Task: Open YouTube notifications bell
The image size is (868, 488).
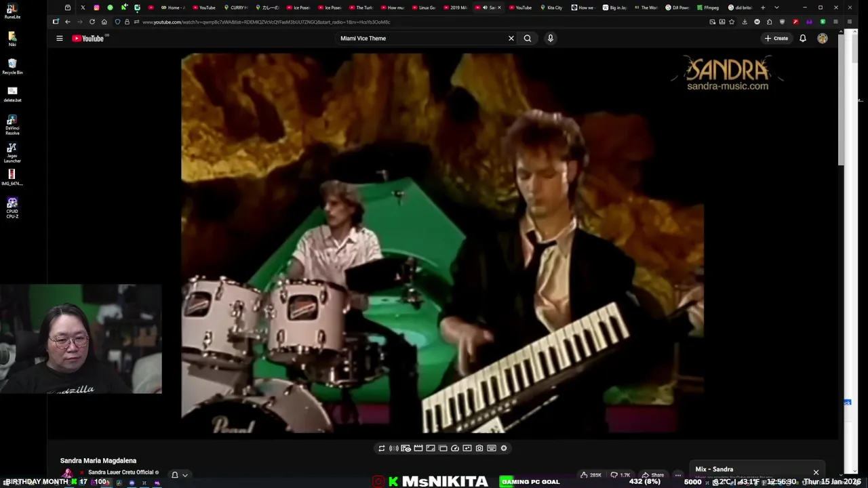Action: tap(803, 39)
